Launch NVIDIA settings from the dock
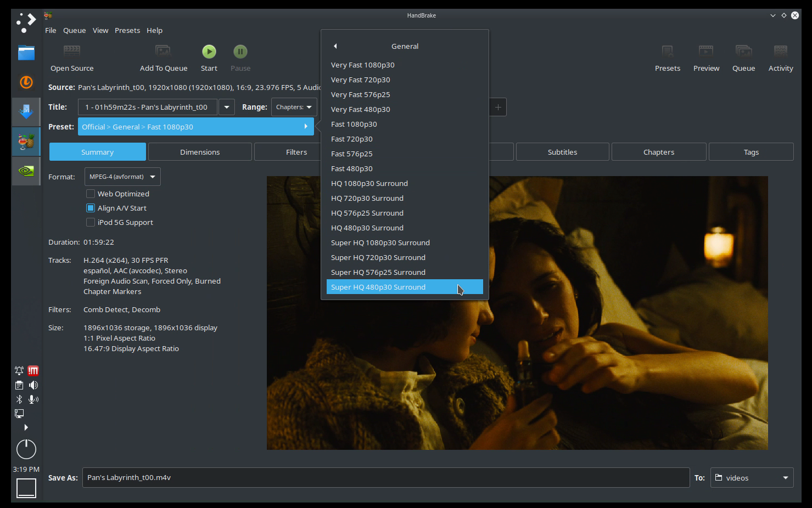The image size is (812, 508). tap(26, 171)
